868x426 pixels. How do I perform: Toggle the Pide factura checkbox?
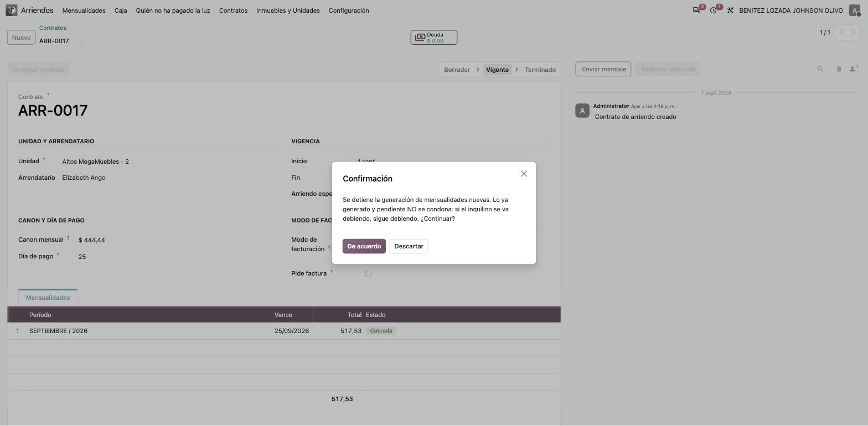click(x=368, y=273)
